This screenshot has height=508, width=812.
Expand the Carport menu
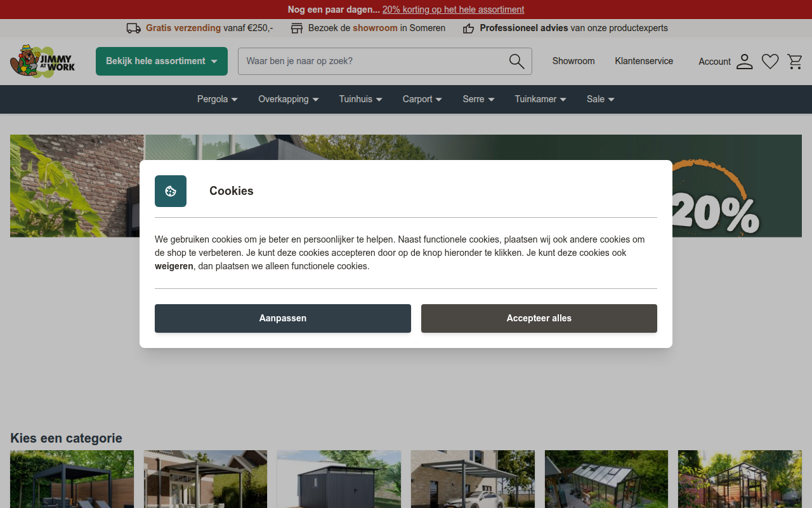pos(422,99)
